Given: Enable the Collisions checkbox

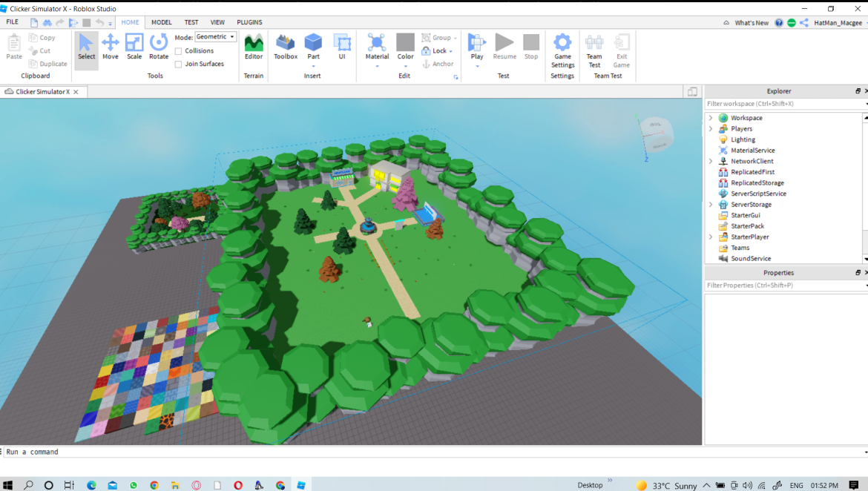Looking at the screenshot, I should 178,51.
